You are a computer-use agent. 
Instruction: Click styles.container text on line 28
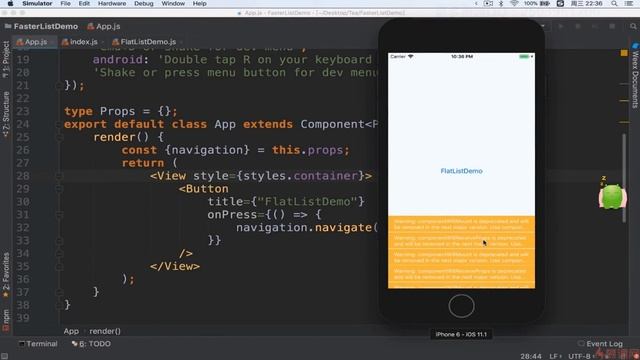click(300, 176)
